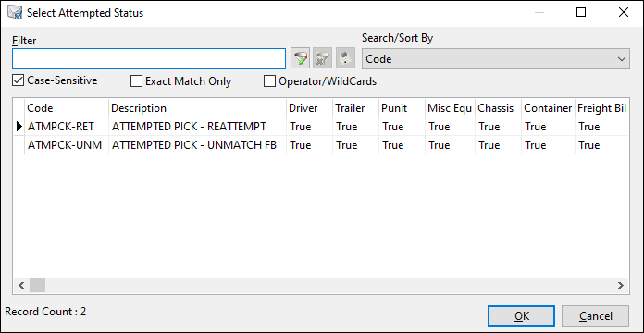Viewport: 644px width, 333px height.
Task: Click the Trailer column header
Action: (x=355, y=108)
